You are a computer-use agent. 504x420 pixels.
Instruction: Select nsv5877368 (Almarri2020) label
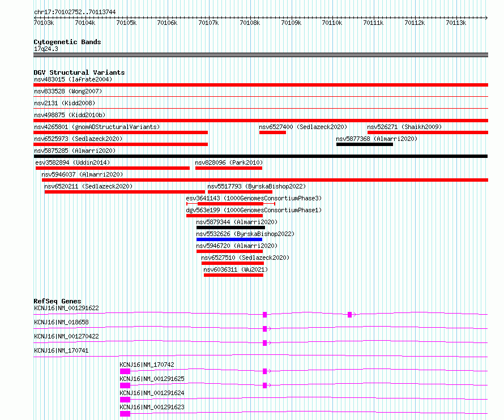coord(377,139)
